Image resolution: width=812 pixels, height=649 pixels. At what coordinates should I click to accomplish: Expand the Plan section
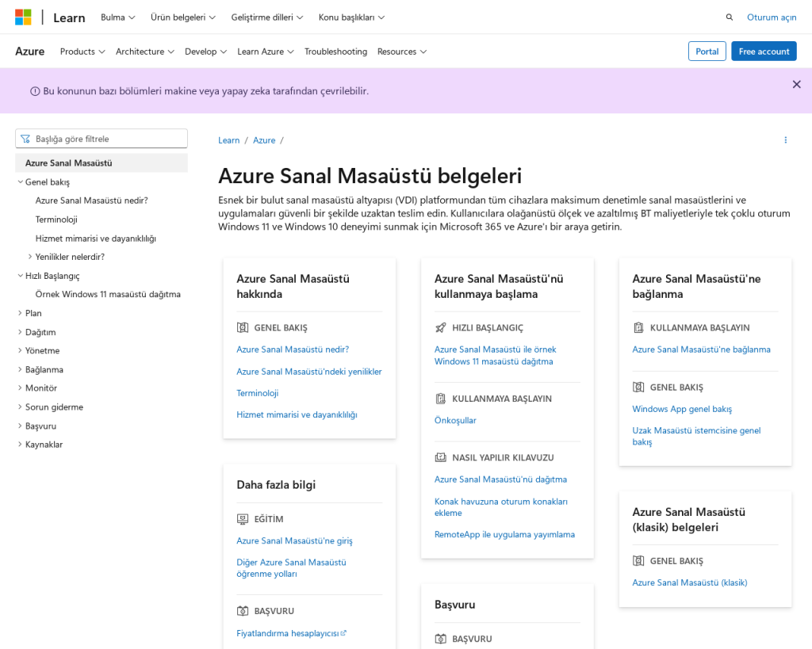point(29,313)
